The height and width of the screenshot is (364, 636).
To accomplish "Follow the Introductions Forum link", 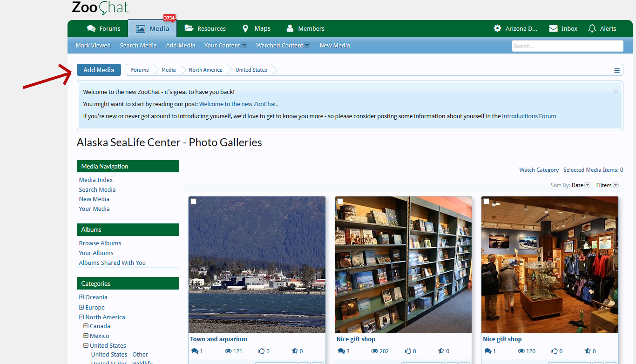I will tap(529, 116).
